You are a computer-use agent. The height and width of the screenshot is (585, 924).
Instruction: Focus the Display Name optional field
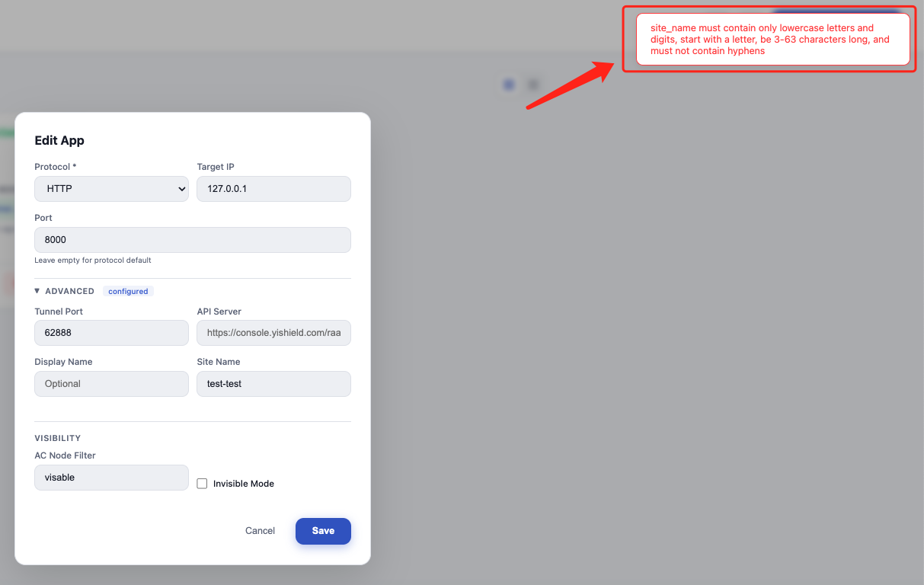point(111,384)
